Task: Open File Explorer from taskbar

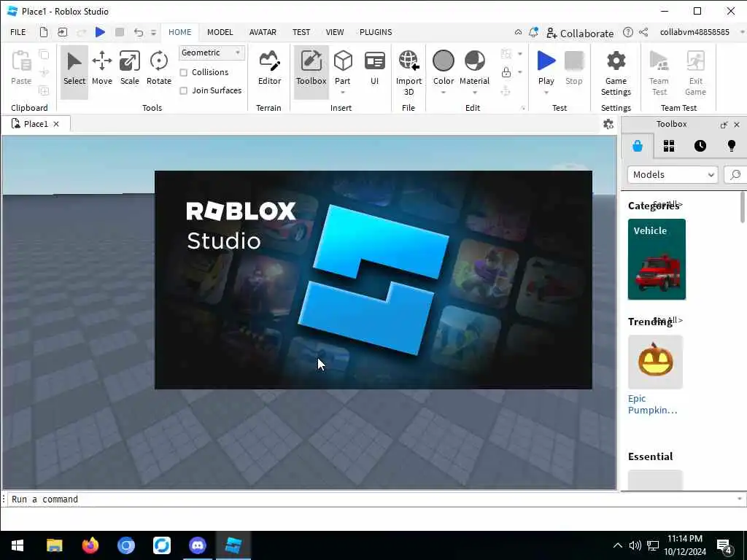Action: [x=54, y=545]
